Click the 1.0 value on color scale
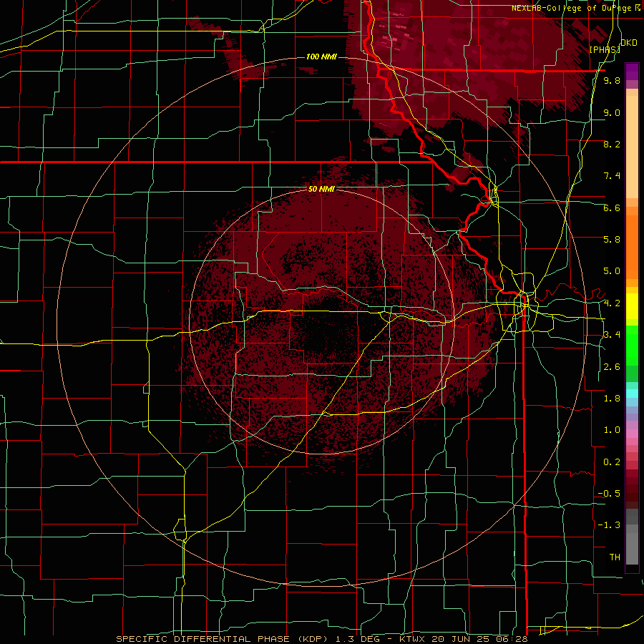 [612, 430]
